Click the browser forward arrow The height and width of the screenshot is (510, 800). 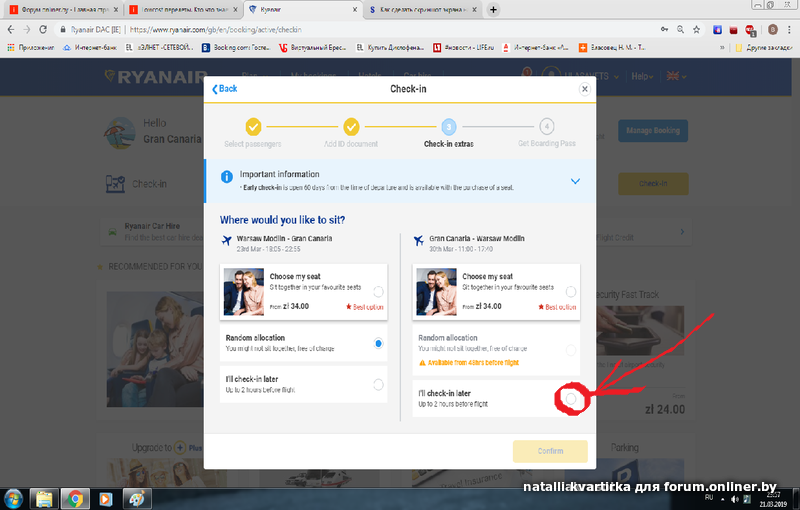[x=27, y=30]
